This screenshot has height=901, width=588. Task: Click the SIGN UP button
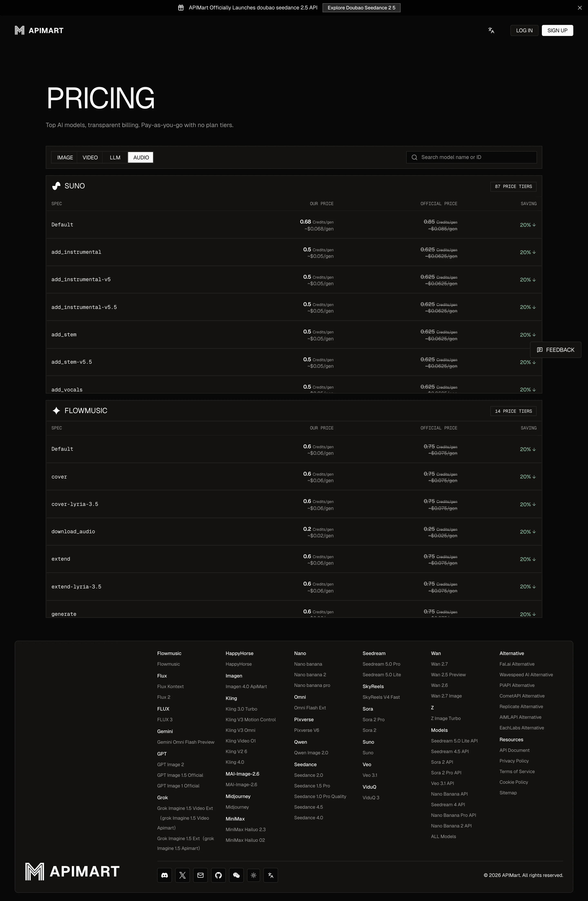click(557, 30)
